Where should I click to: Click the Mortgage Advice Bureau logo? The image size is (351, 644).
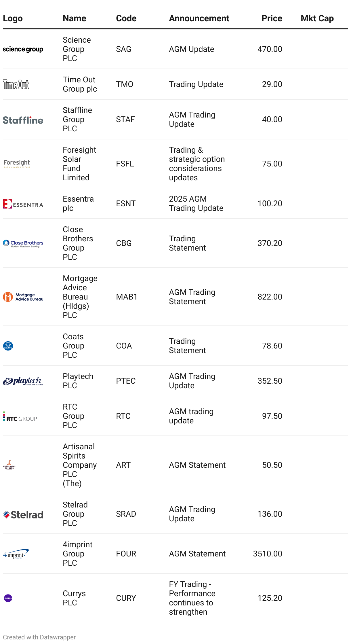pos(23,297)
